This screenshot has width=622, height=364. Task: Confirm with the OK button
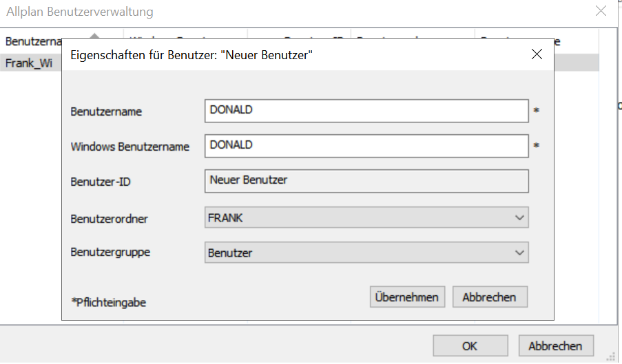point(470,346)
